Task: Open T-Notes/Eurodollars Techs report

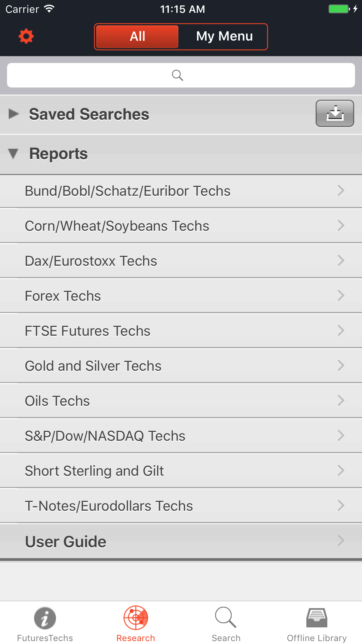Action: [x=181, y=506]
